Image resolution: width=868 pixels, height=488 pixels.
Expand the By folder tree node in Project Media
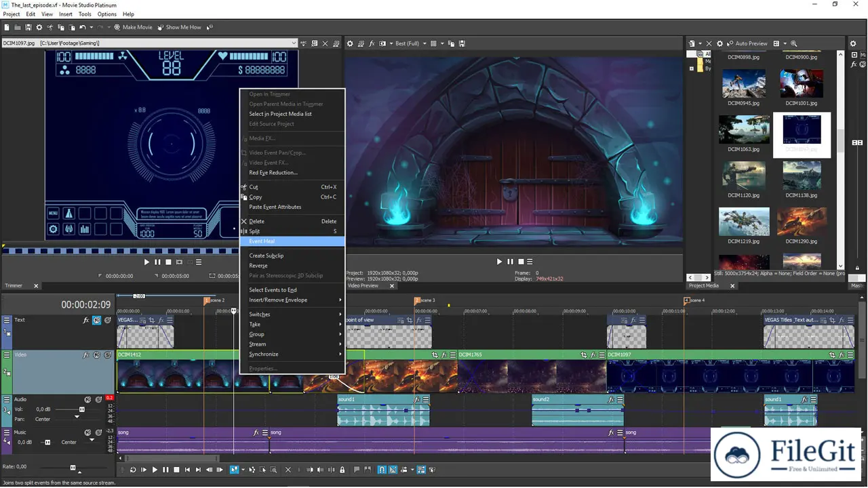[x=692, y=68]
